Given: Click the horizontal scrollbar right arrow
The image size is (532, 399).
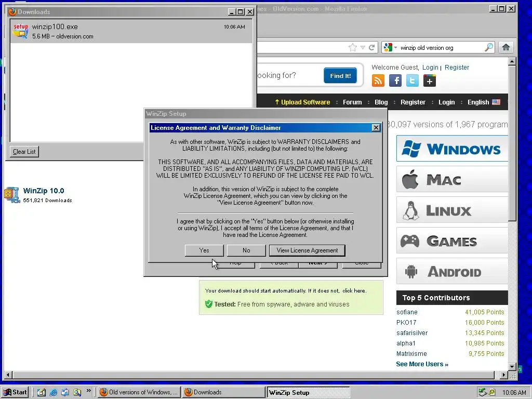Looking at the screenshot, I should point(504,375).
